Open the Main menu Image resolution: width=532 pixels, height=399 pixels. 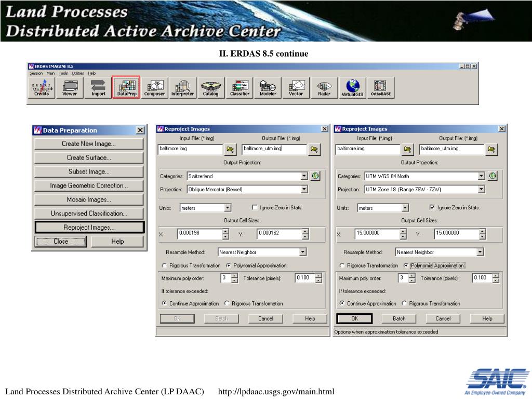tap(50, 73)
